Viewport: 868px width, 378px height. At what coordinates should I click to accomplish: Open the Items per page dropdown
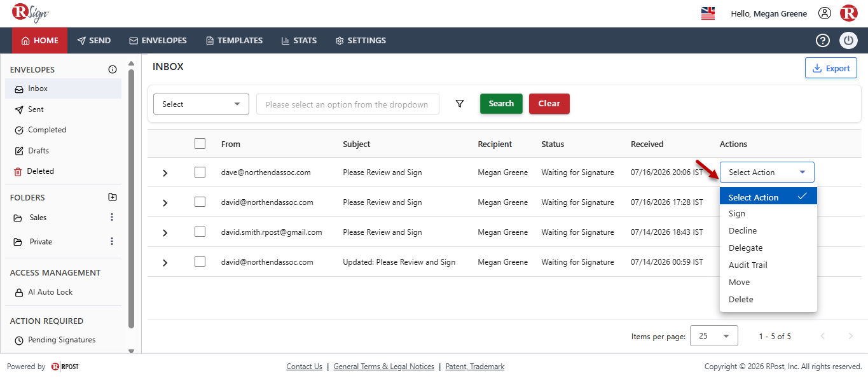[x=714, y=336]
